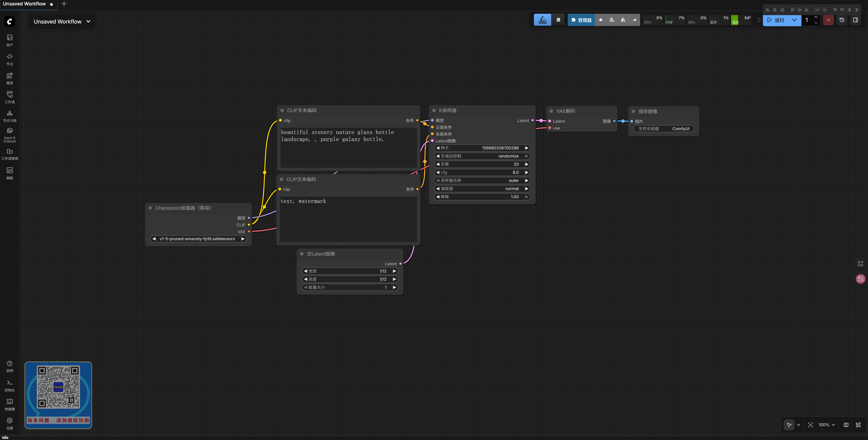Click the queue history clock icon
868x440 pixels.
842,20
